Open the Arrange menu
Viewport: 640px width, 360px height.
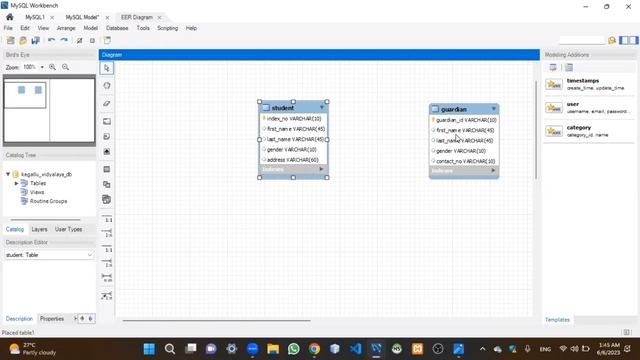66,28
